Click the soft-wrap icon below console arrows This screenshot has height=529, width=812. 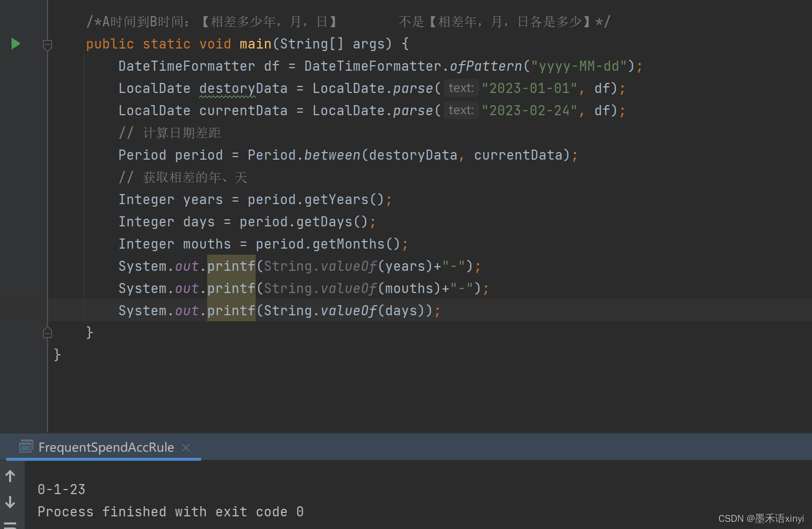[10, 524]
